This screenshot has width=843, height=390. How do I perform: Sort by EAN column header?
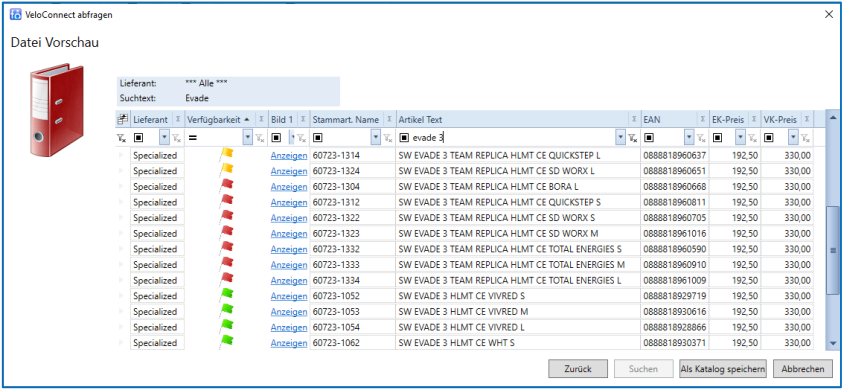pos(652,119)
